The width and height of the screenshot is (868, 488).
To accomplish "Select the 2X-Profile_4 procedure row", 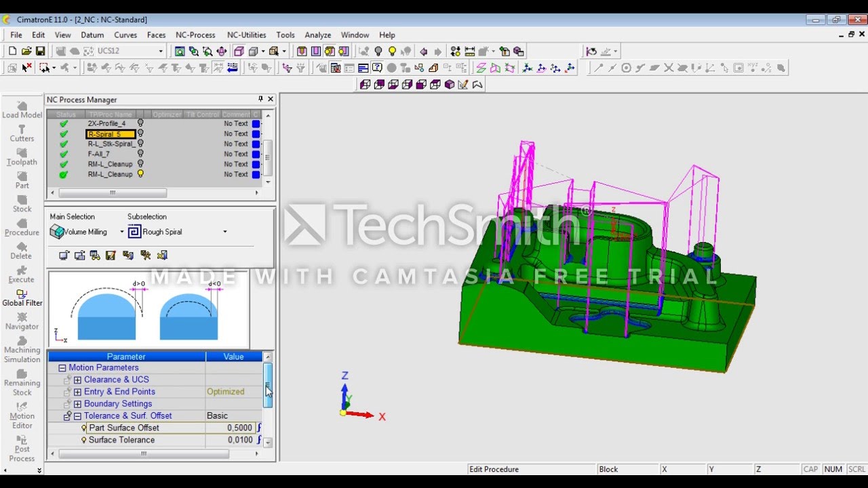I will (x=154, y=123).
